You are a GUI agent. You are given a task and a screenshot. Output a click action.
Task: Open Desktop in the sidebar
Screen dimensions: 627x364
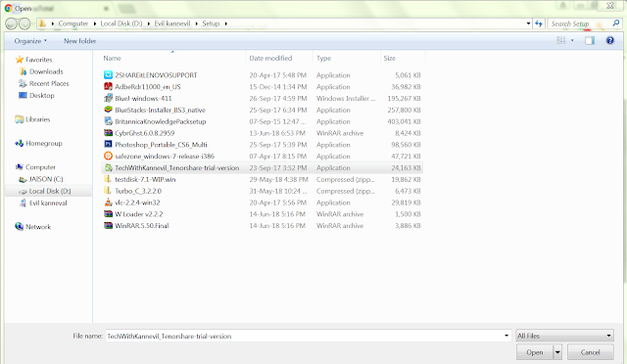click(41, 96)
